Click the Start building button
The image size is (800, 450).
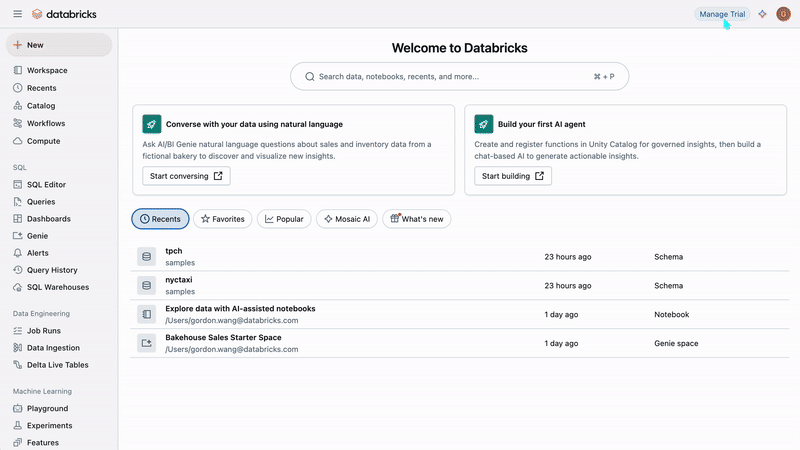coord(514,176)
